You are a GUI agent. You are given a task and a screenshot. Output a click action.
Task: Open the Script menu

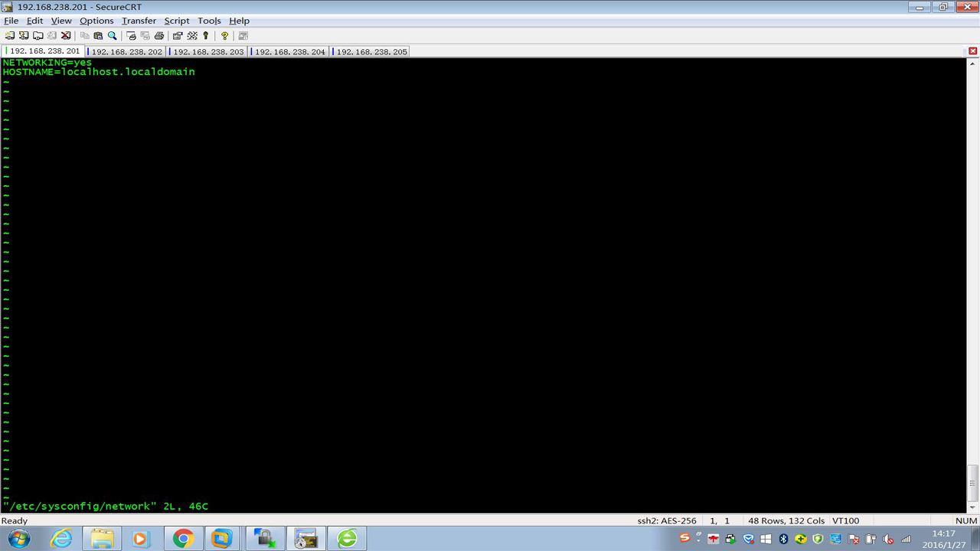point(176,21)
